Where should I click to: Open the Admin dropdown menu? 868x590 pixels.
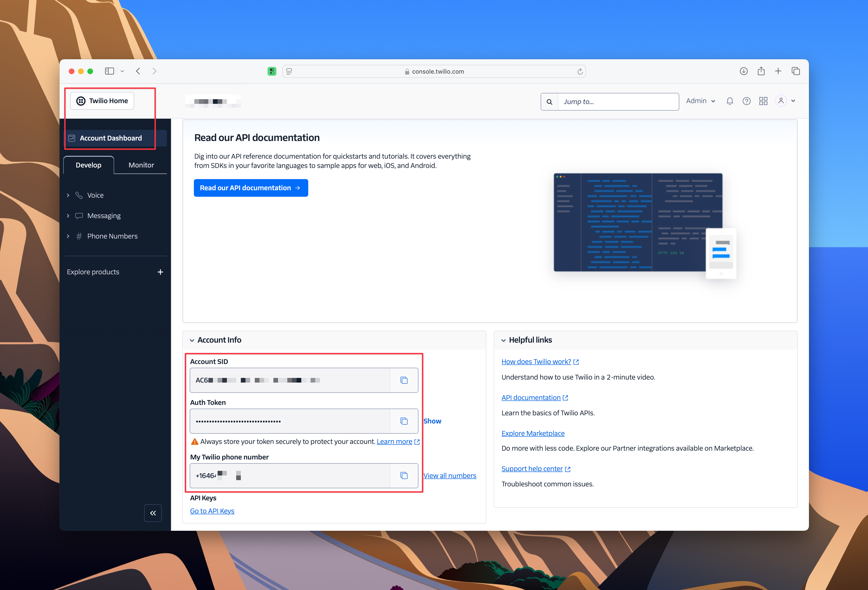(701, 101)
